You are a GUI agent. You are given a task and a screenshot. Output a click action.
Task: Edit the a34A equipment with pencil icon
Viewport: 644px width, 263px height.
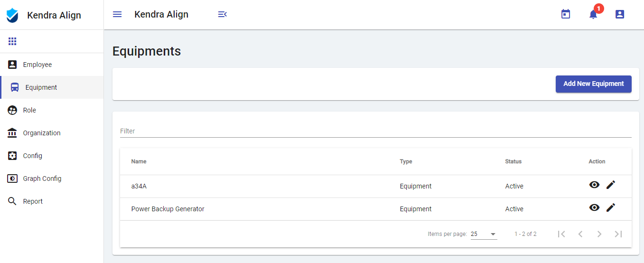click(611, 185)
